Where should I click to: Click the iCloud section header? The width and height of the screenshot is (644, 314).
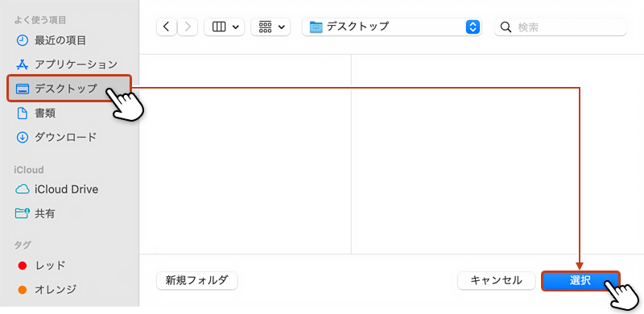pyautogui.click(x=29, y=170)
